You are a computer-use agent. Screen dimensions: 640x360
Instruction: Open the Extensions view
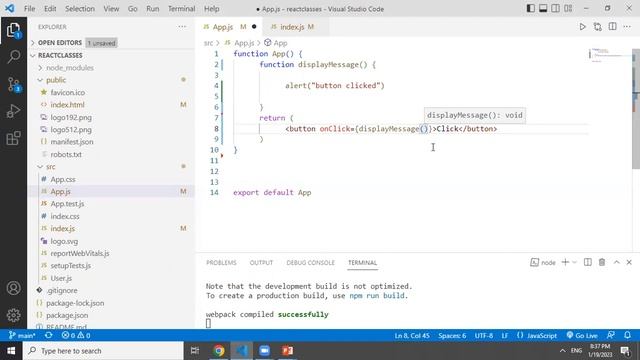point(13,138)
